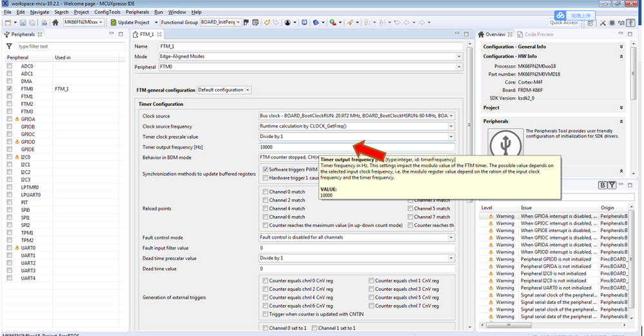
Task: Select the Overview tab
Action: [495, 35]
